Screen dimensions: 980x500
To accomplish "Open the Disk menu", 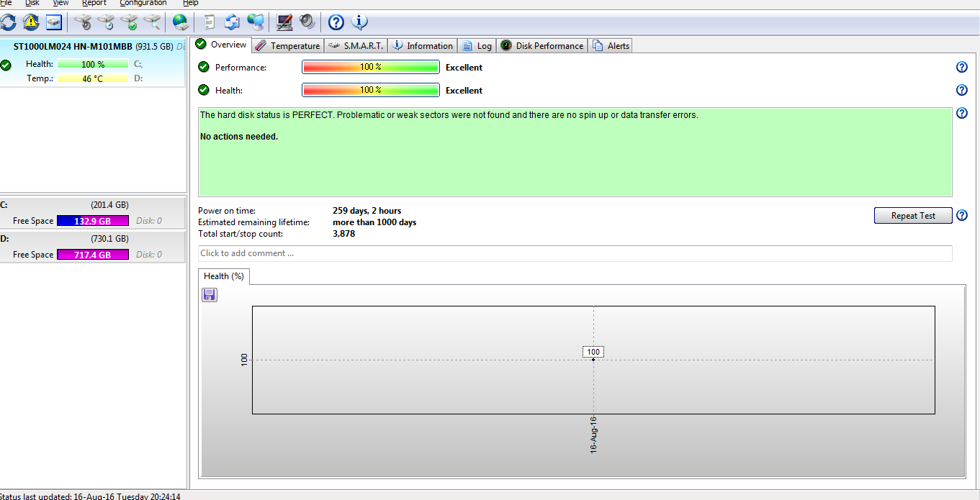I will 32,3.
